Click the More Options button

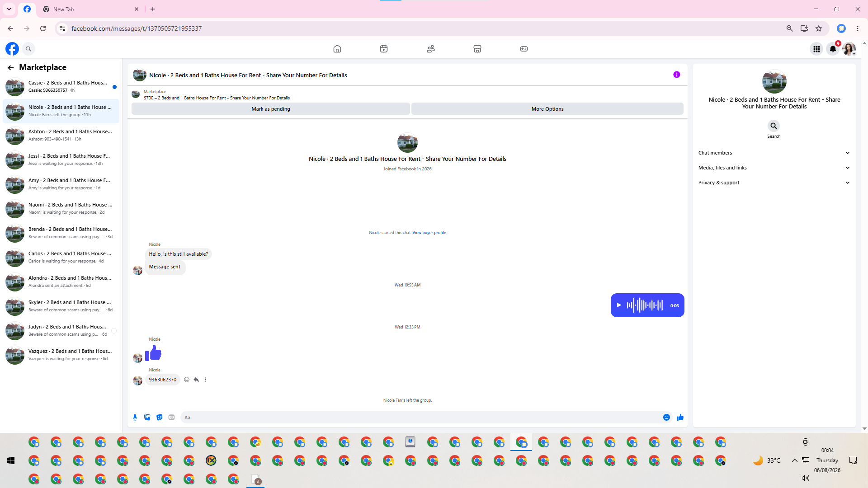tap(547, 109)
